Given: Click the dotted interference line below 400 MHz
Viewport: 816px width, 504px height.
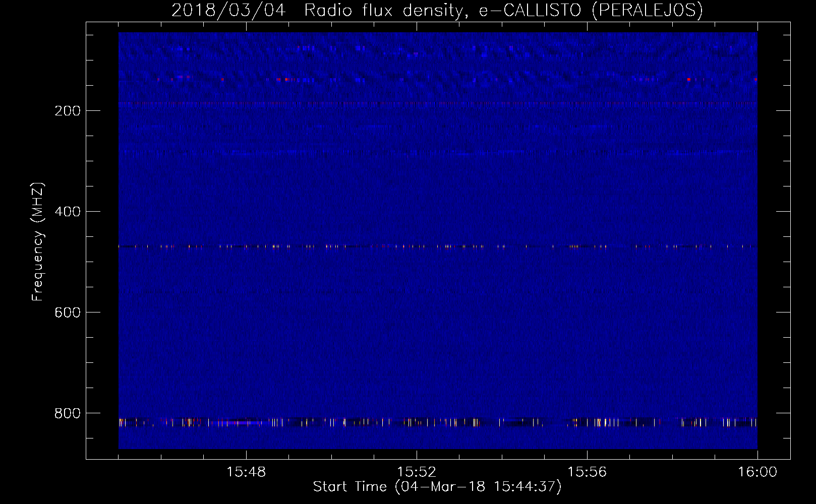Looking at the screenshot, I should 438,246.
